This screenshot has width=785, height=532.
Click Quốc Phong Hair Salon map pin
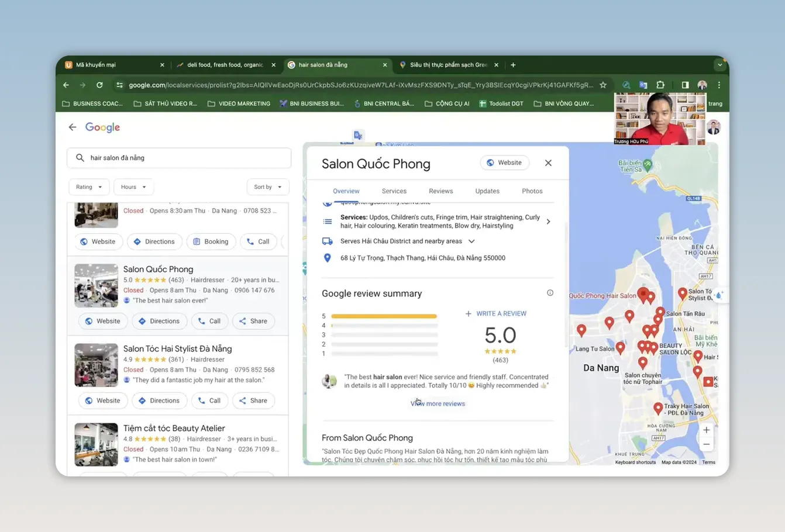coord(643,294)
